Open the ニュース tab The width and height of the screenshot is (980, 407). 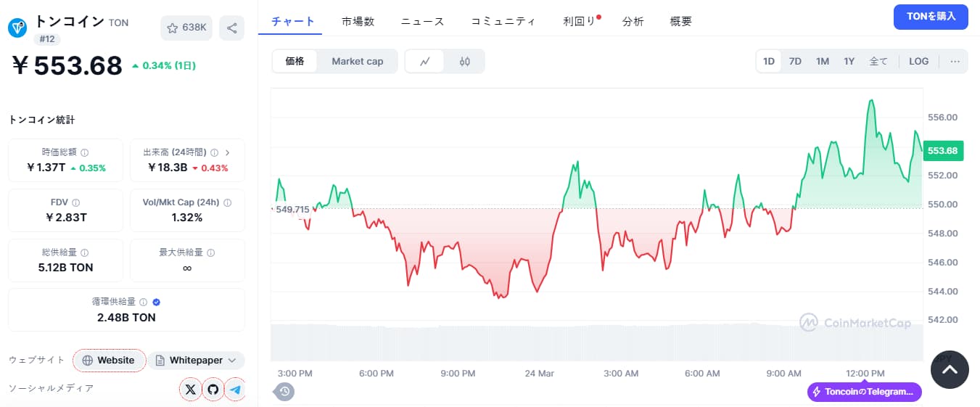pos(422,21)
